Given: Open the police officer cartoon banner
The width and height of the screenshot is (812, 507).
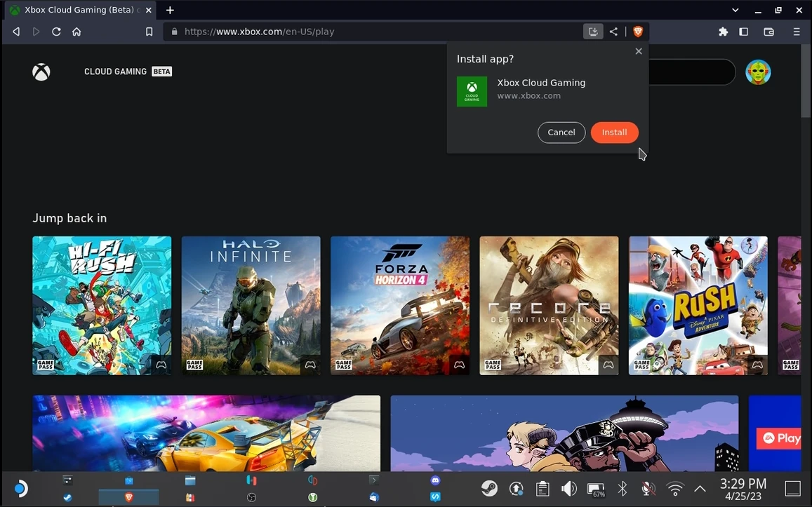Looking at the screenshot, I should [564, 433].
